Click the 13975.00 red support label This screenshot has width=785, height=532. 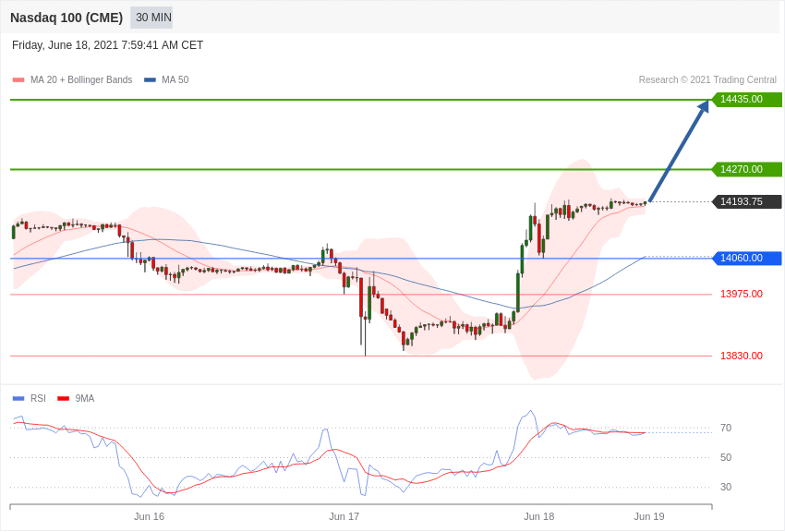[742, 294]
